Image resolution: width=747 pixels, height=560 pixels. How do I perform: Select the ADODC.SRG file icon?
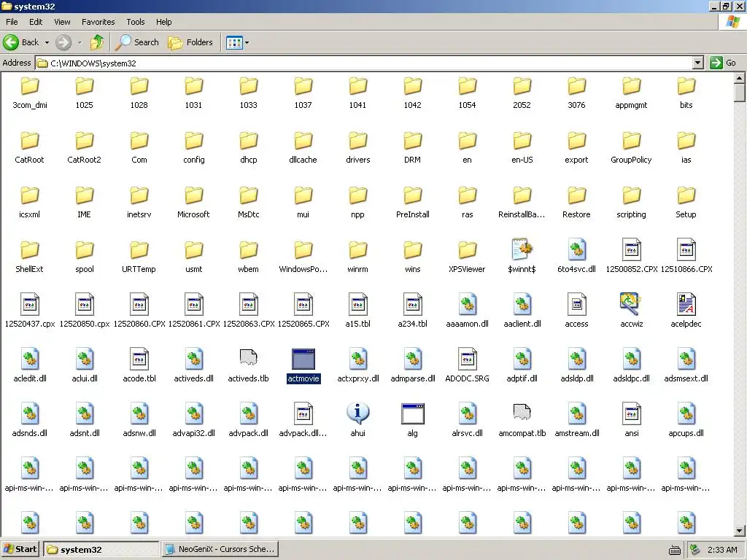pos(468,359)
